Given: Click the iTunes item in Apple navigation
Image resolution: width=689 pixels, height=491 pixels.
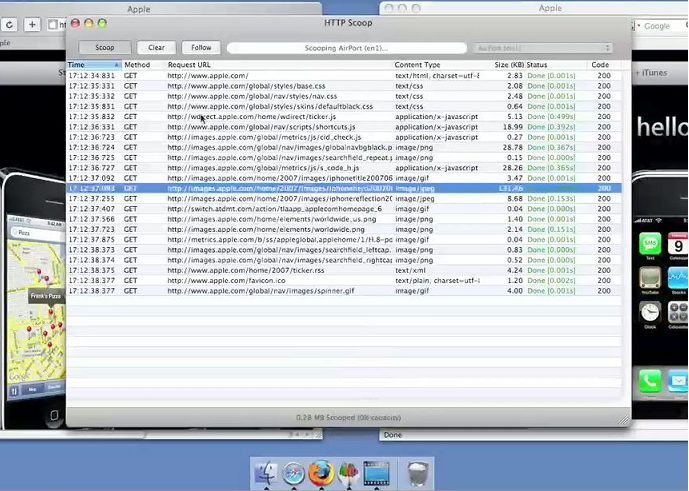Looking at the screenshot, I should pos(656,73).
